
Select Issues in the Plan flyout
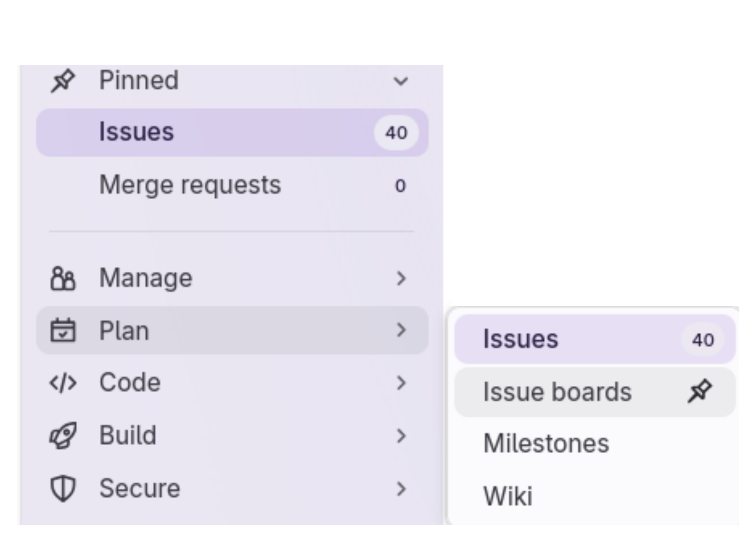point(521,340)
